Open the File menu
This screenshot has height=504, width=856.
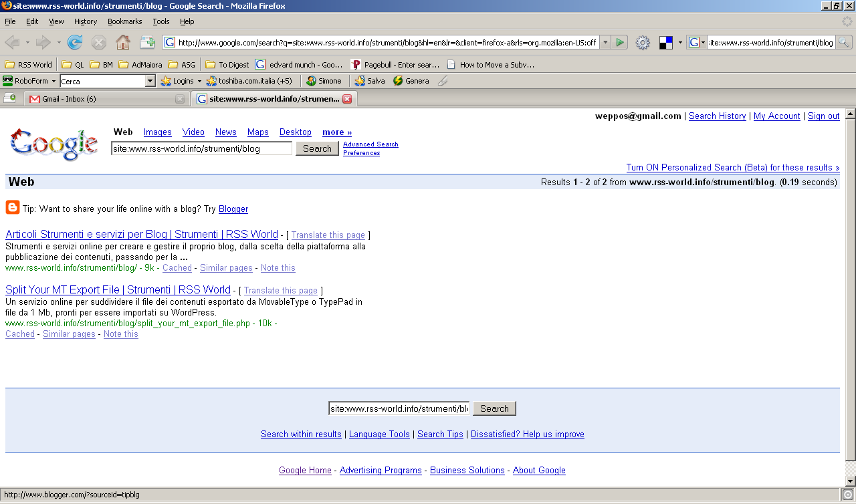pyautogui.click(x=10, y=21)
